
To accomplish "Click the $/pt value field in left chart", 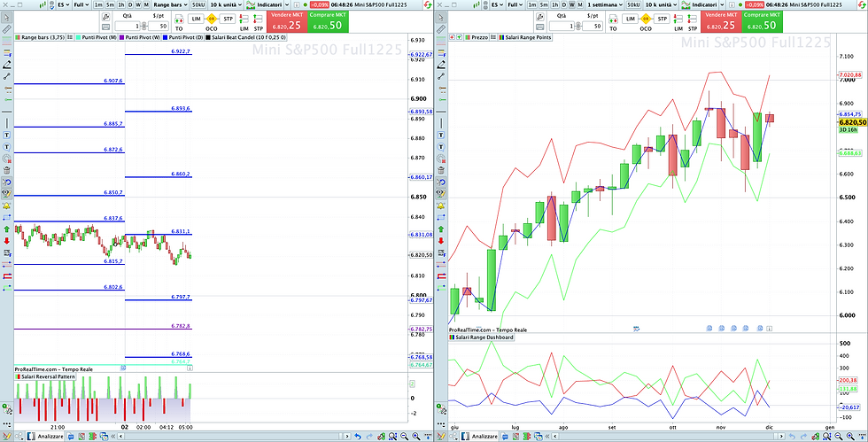I will [159, 26].
